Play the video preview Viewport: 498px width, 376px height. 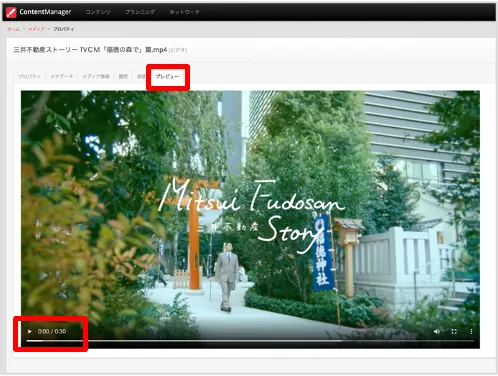pos(30,331)
